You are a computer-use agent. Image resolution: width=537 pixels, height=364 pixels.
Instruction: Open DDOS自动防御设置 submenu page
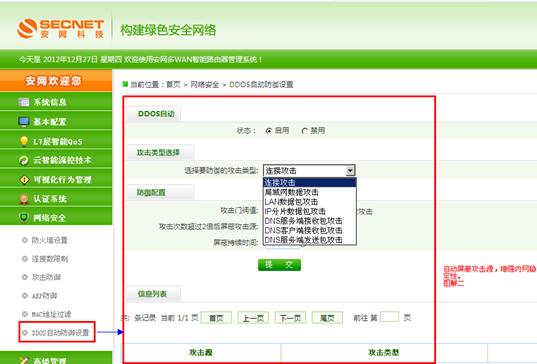coord(60,332)
